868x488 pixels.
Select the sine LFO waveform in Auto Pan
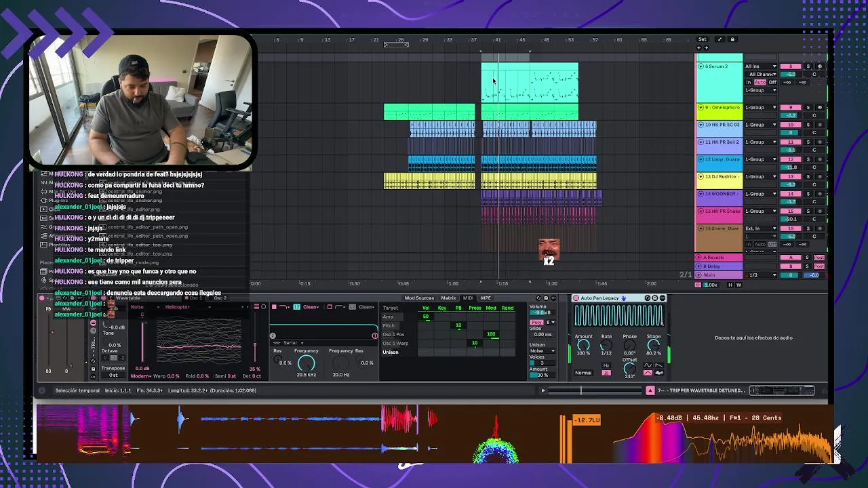pyautogui.click(x=648, y=365)
